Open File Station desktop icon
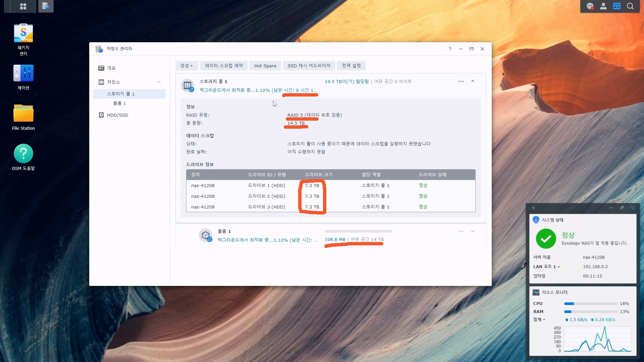Viewport: 644px width, 362px height. point(23,114)
